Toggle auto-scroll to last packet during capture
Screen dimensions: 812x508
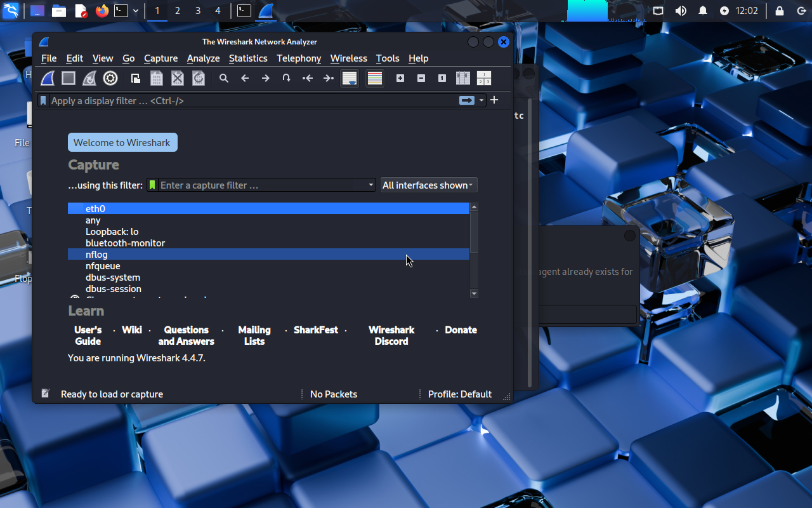click(x=350, y=78)
